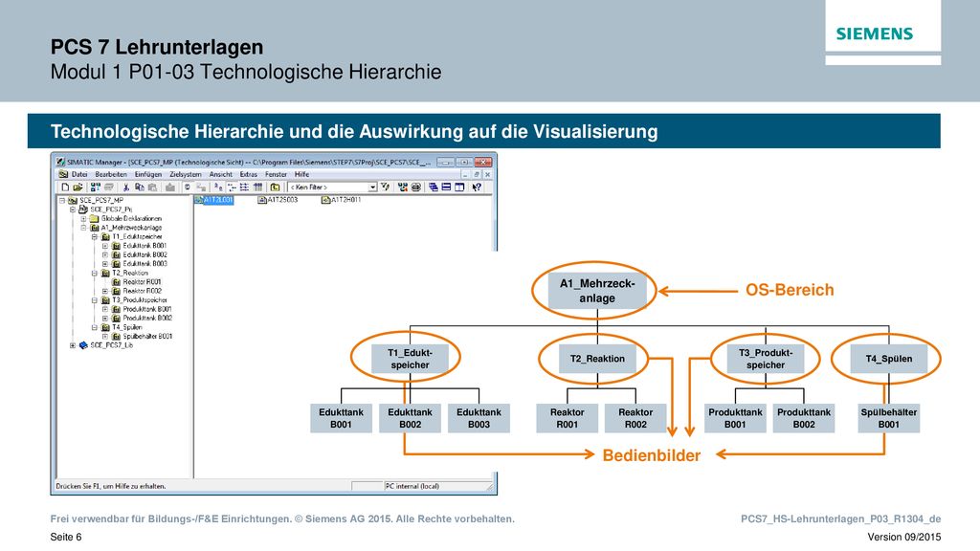Open the Hilfe menu
The image size is (980, 551).
pyautogui.click(x=301, y=174)
